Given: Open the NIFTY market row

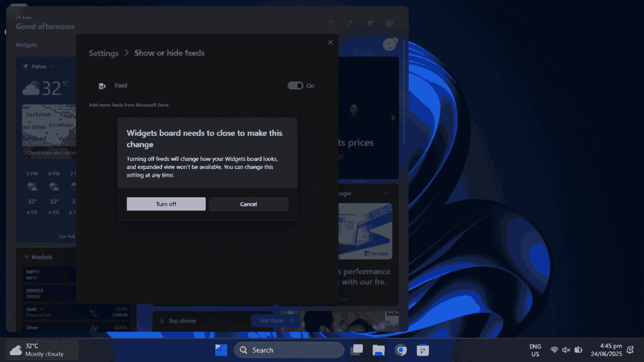Looking at the screenshot, I should (x=49, y=275).
